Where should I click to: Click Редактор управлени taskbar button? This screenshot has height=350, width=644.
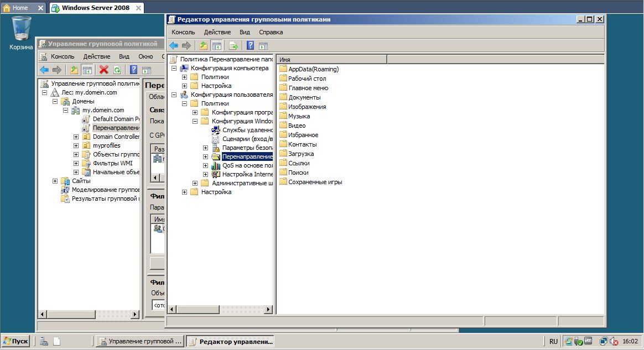[230, 341]
